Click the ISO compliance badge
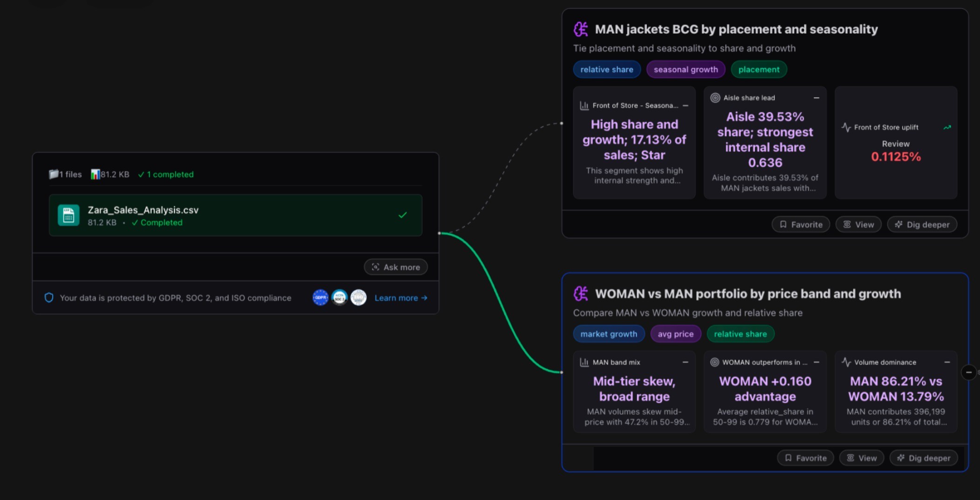 click(358, 297)
